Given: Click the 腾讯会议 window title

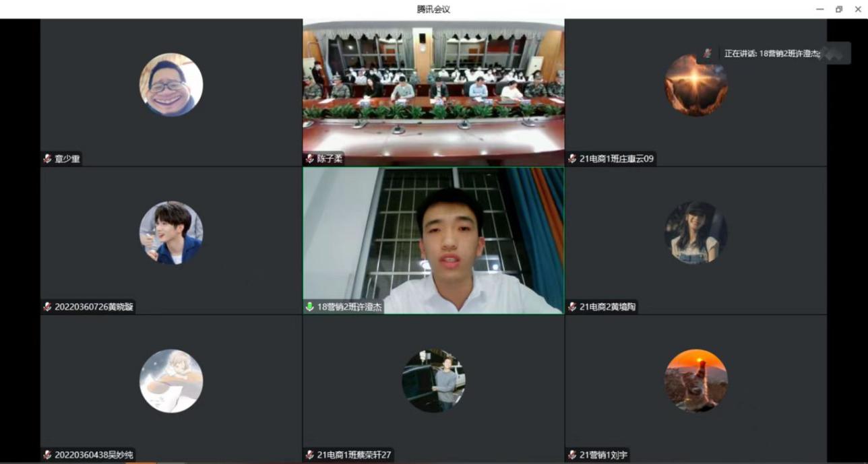Looking at the screenshot, I should [433, 9].
